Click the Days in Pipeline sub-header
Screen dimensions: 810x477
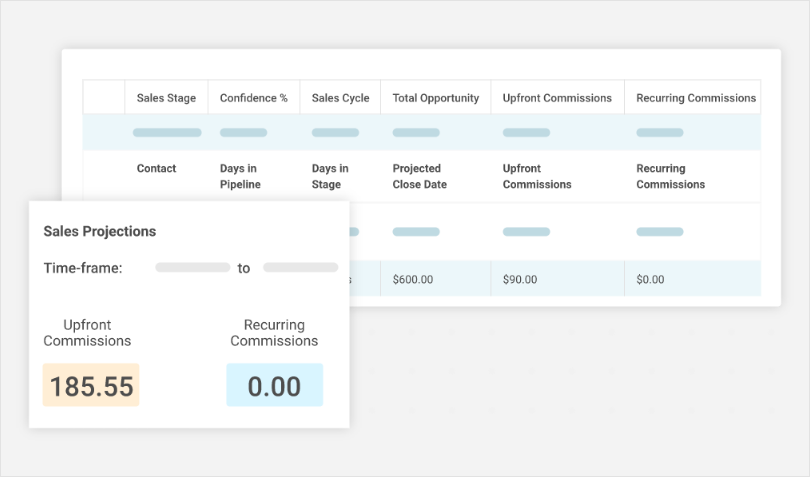pos(240,176)
